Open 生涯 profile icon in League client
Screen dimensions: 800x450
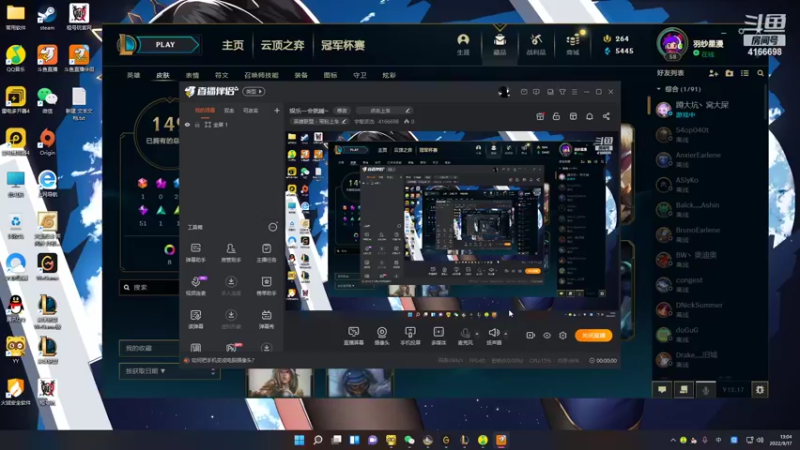pyautogui.click(x=463, y=44)
